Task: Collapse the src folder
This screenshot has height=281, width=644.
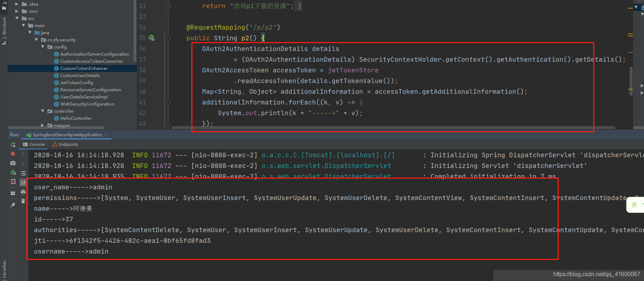Action: coord(17,18)
